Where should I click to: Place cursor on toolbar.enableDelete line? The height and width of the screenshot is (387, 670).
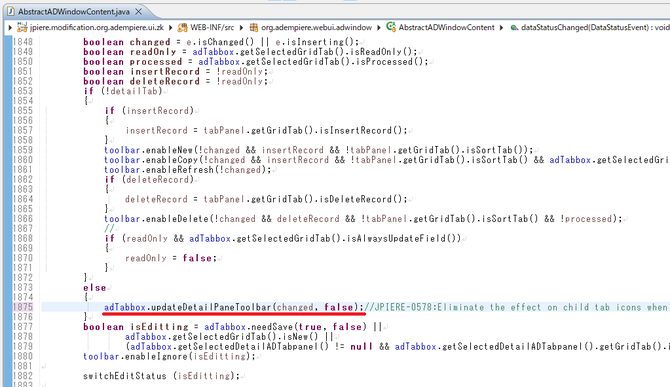[363, 219]
